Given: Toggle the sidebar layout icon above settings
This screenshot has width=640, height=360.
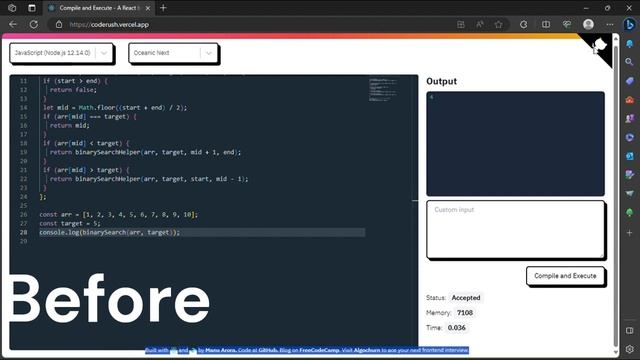Looking at the screenshot, I should (x=629, y=331).
